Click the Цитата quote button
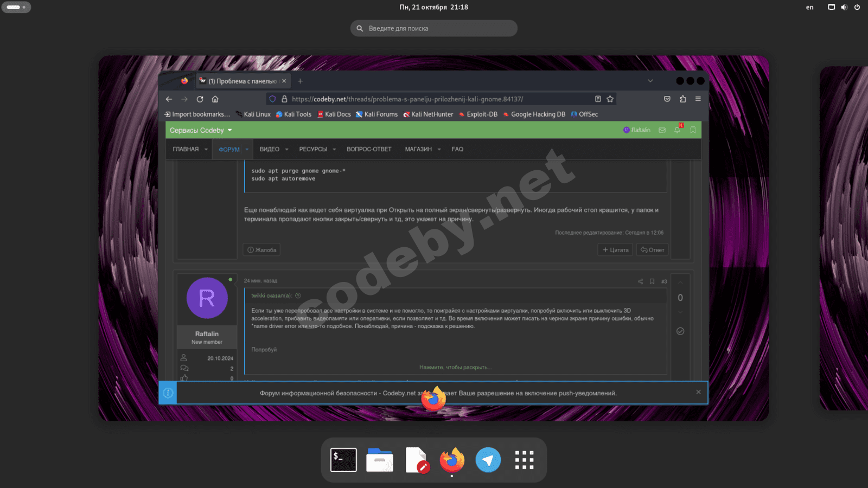 (x=615, y=250)
